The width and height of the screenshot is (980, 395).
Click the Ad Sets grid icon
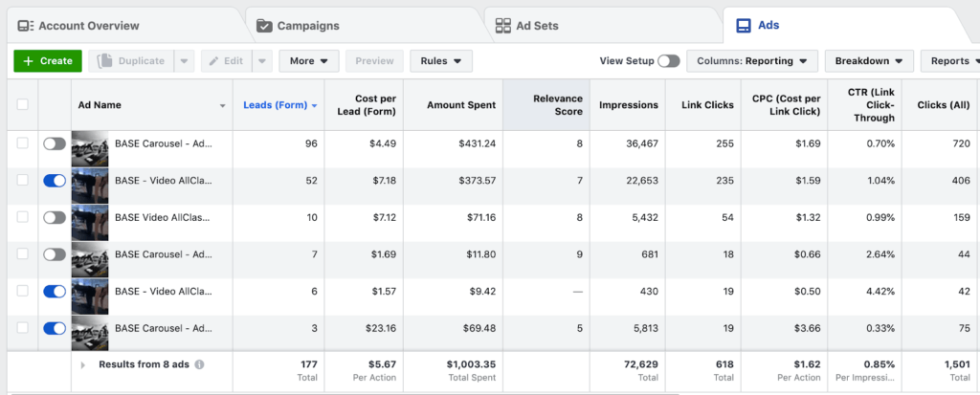[502, 26]
